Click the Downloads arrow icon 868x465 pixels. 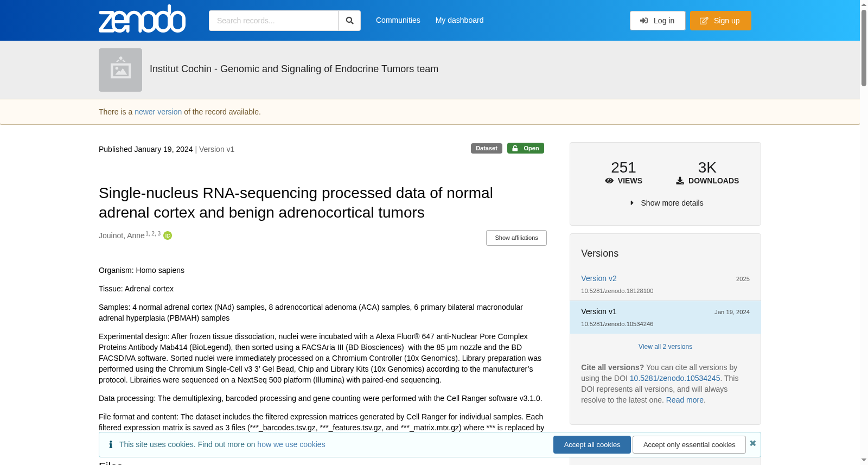pos(680,181)
